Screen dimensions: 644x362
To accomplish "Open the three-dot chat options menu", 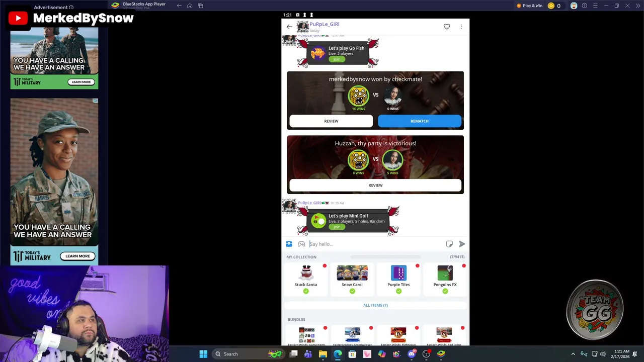I will (461, 27).
